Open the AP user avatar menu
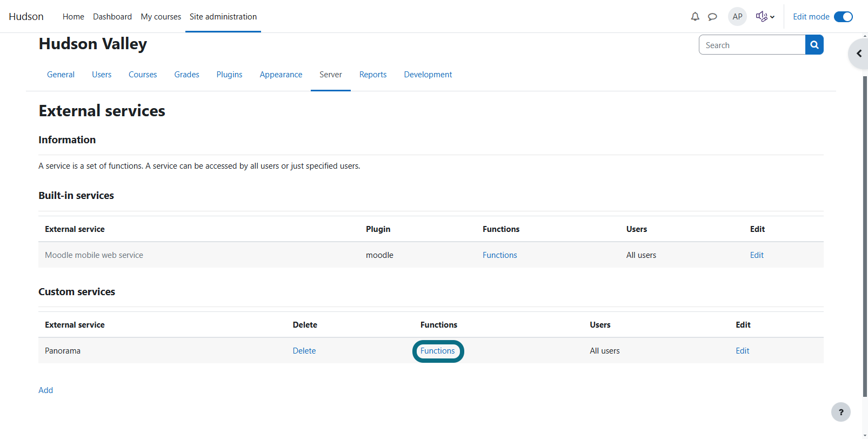Viewport: 868px width, 439px height. [x=737, y=17]
